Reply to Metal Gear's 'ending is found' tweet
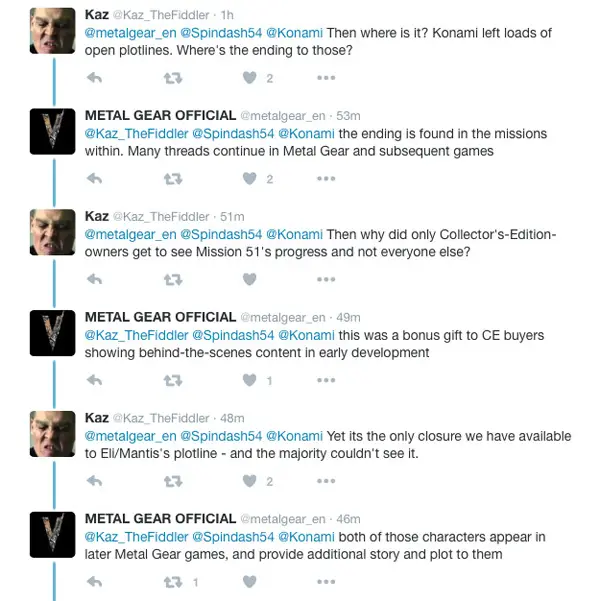The width and height of the screenshot is (600, 601). (95, 178)
